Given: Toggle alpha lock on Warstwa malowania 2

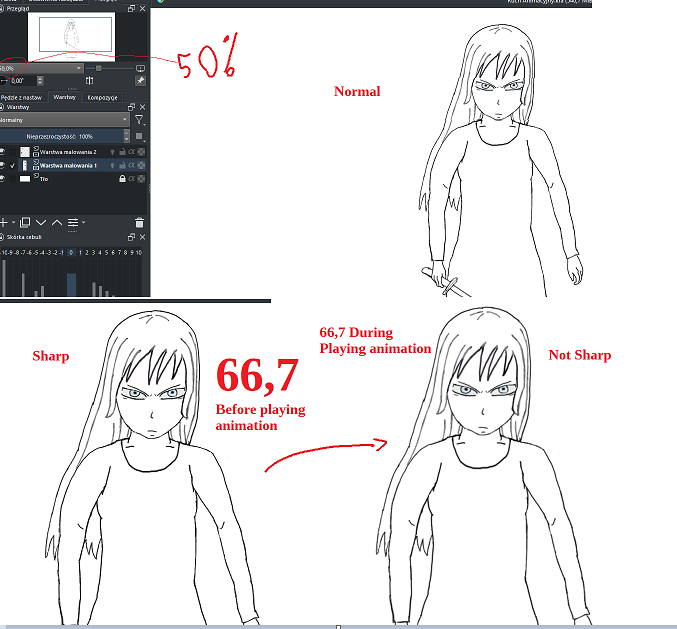Looking at the screenshot, I should click(x=141, y=152).
